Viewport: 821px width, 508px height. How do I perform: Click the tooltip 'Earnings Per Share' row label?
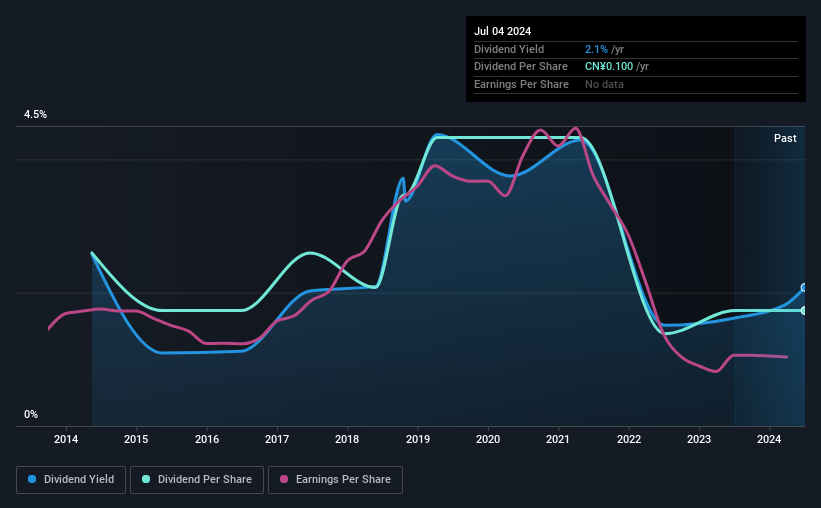click(x=522, y=84)
